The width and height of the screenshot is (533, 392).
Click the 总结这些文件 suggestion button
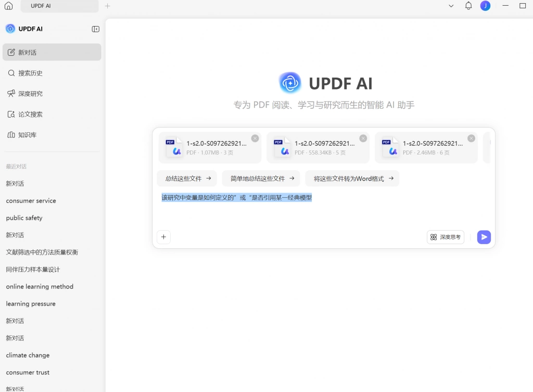[x=187, y=179]
